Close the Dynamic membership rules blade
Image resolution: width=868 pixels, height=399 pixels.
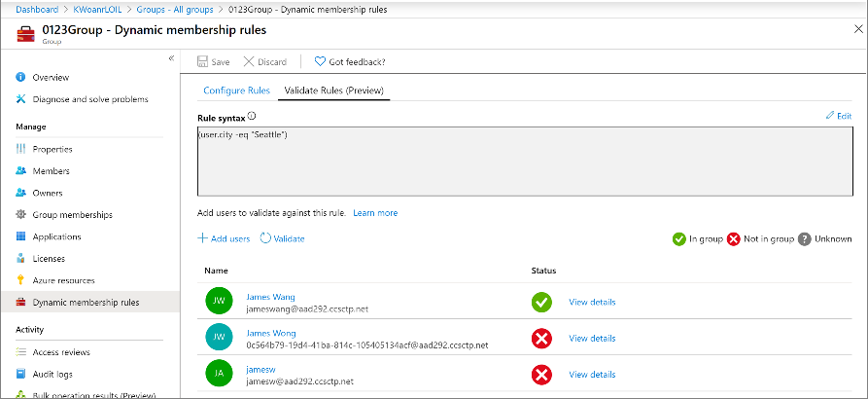click(858, 30)
